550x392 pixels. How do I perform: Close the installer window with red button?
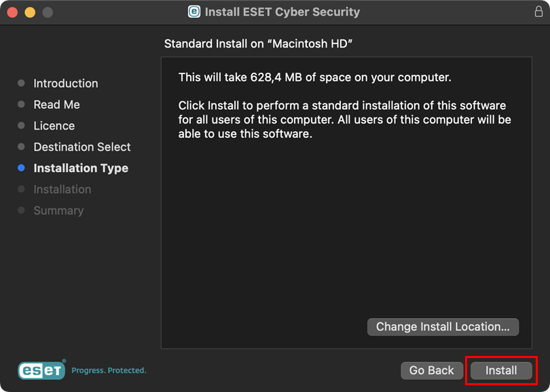(13, 12)
